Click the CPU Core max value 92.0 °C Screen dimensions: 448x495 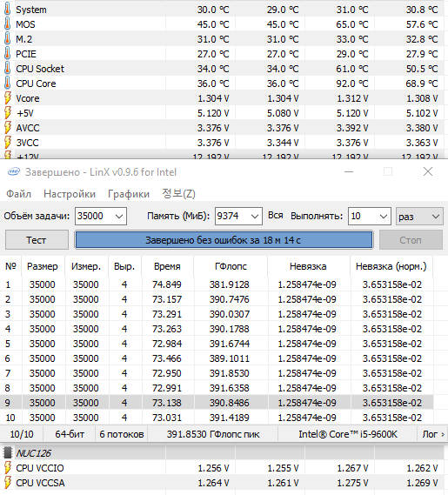click(x=352, y=84)
